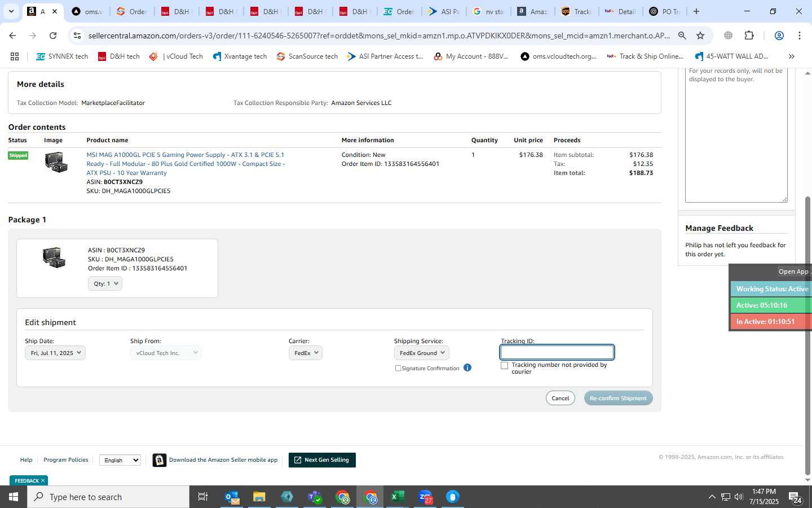Open the Carrier FedEx dropdown

(305, 353)
